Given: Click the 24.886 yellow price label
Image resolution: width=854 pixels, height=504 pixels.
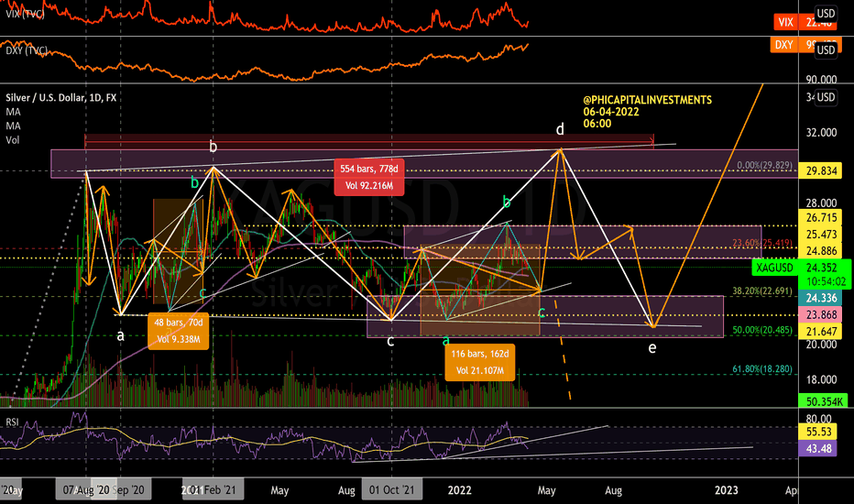Looking at the screenshot, I should [820, 251].
